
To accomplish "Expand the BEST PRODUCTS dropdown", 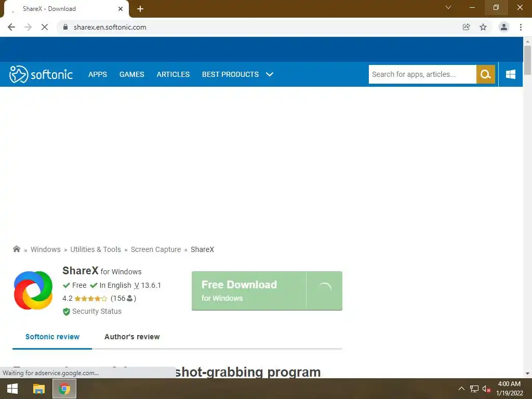I will [x=237, y=74].
